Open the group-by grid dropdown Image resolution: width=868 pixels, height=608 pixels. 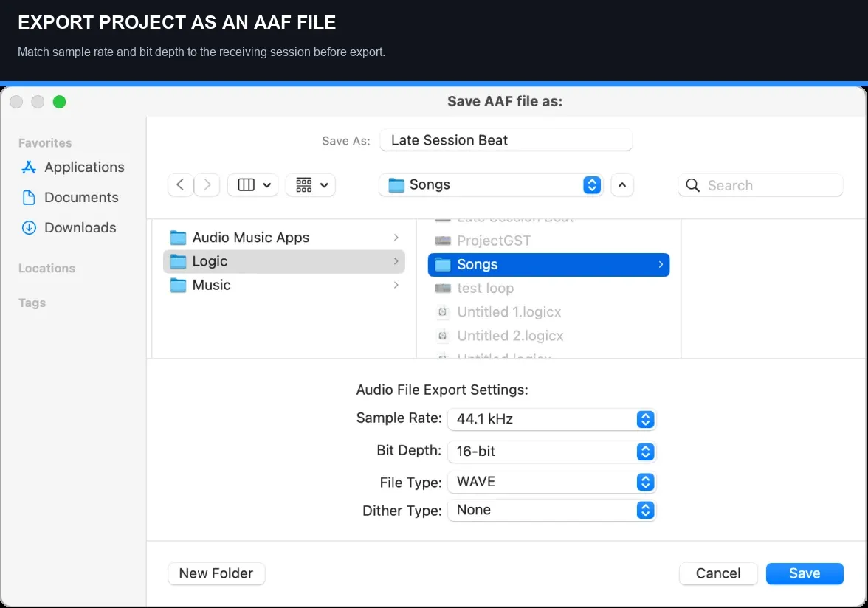pyautogui.click(x=311, y=184)
